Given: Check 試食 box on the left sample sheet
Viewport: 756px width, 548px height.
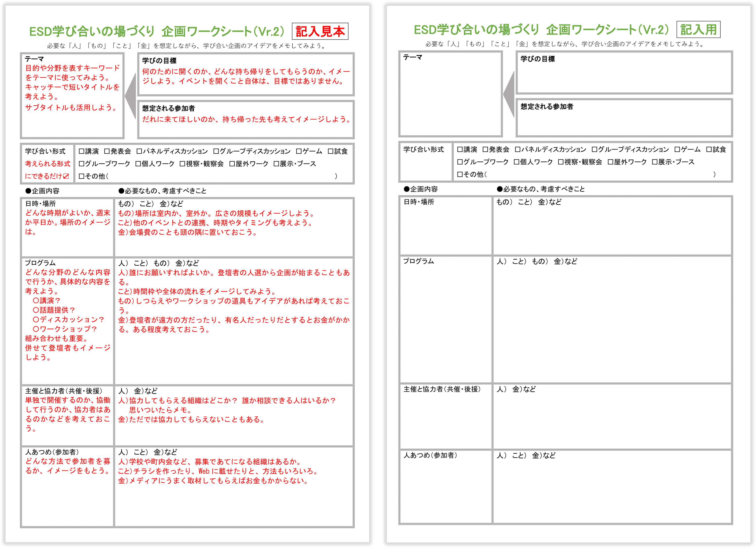Looking at the screenshot, I should point(330,151).
